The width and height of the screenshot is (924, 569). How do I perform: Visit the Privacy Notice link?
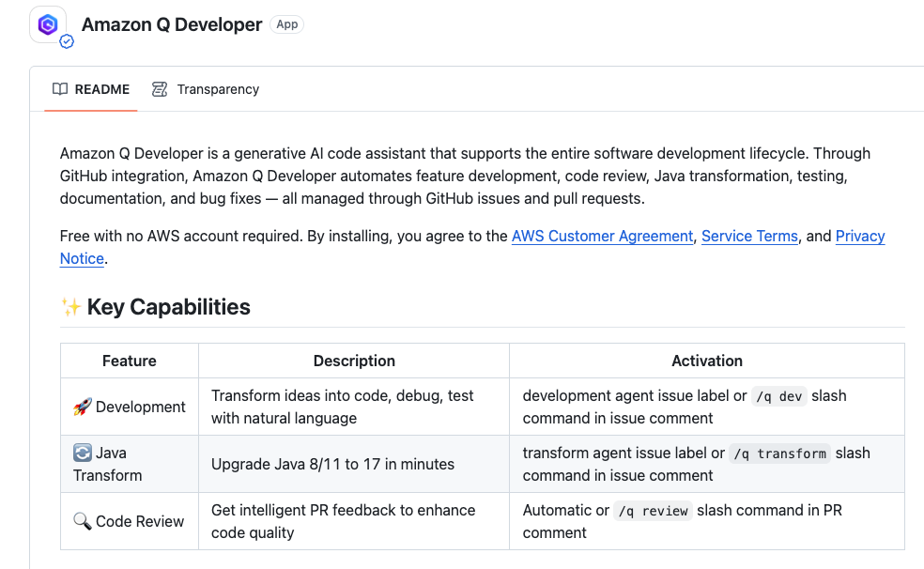(x=860, y=236)
